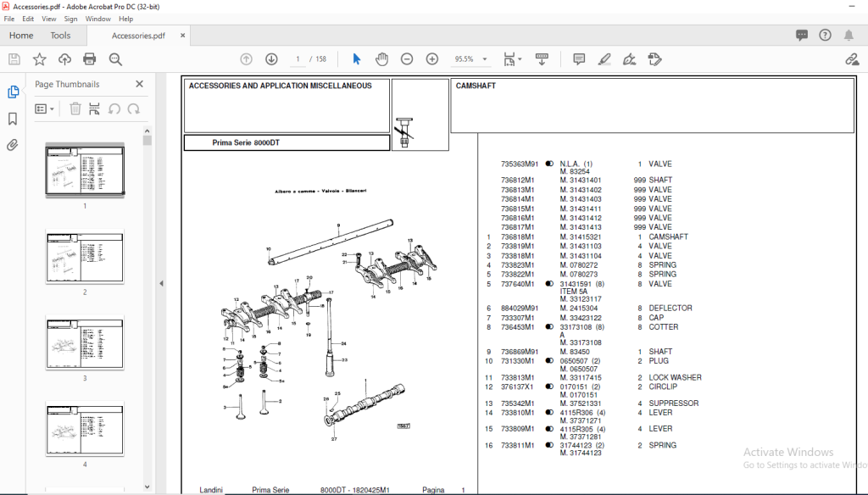Open the Help menu

point(125,19)
